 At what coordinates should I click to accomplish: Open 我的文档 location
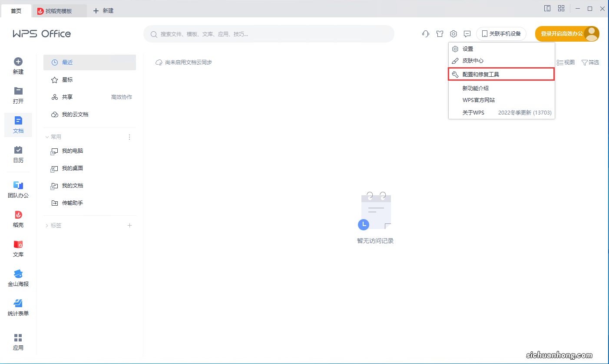click(x=89, y=186)
